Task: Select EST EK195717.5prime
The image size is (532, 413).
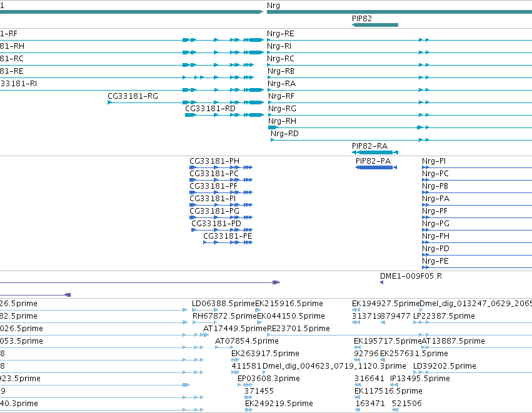Action: tap(388, 341)
